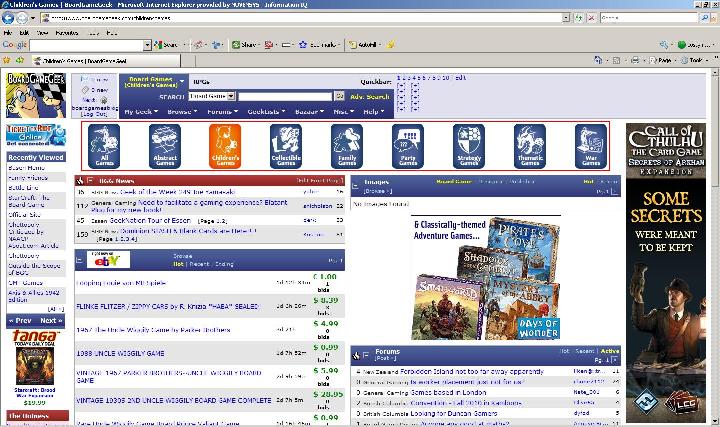Image resolution: width=720 pixels, height=427 pixels.
Task: Click the Home icon in command bar
Action: click(x=598, y=60)
